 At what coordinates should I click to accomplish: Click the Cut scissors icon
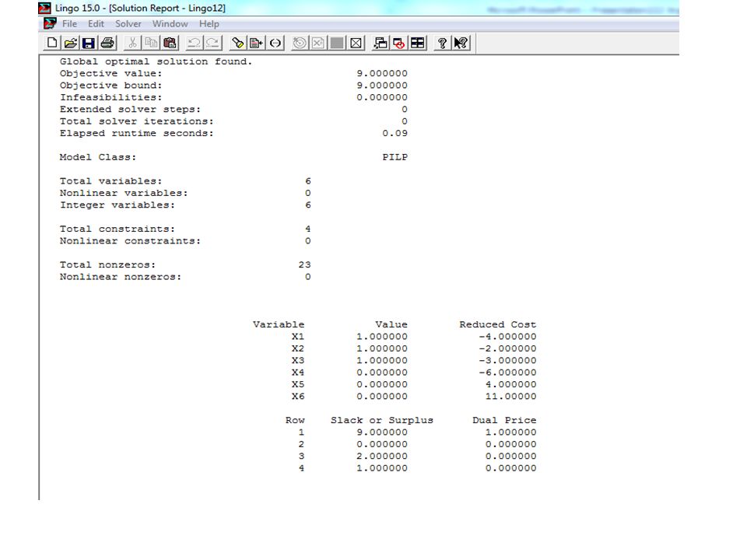(132, 44)
